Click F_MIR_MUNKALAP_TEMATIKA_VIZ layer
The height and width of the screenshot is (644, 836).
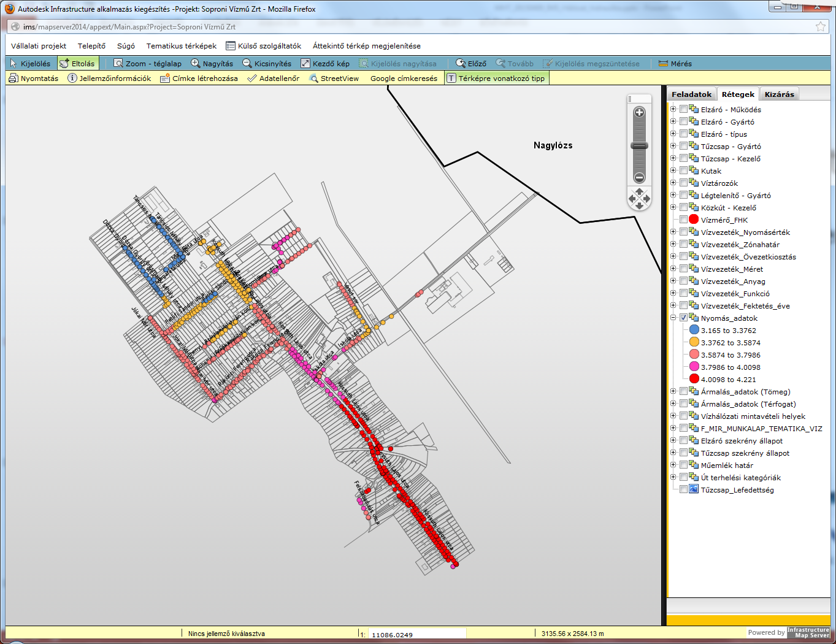click(x=761, y=428)
